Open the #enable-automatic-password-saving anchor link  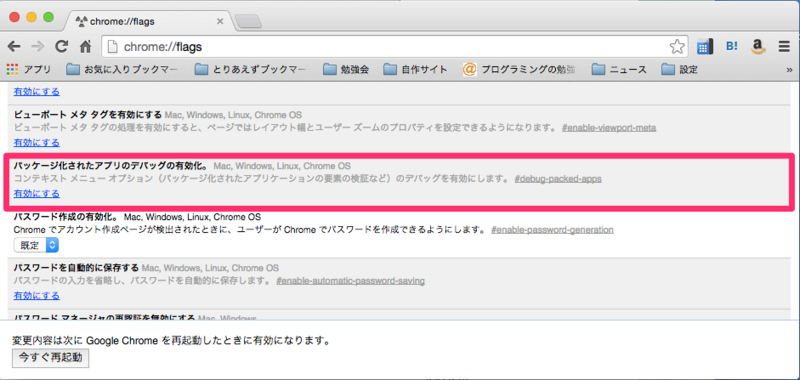point(351,281)
